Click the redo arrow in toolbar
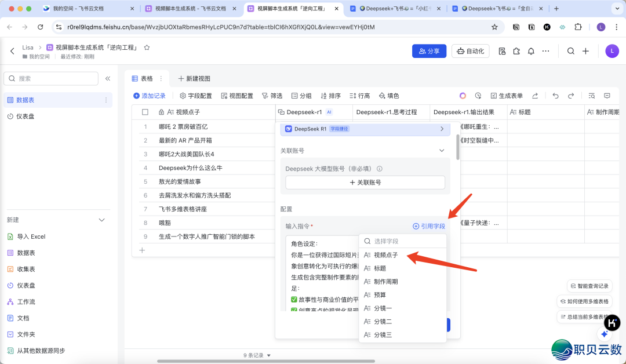The width and height of the screenshot is (626, 364). [571, 96]
